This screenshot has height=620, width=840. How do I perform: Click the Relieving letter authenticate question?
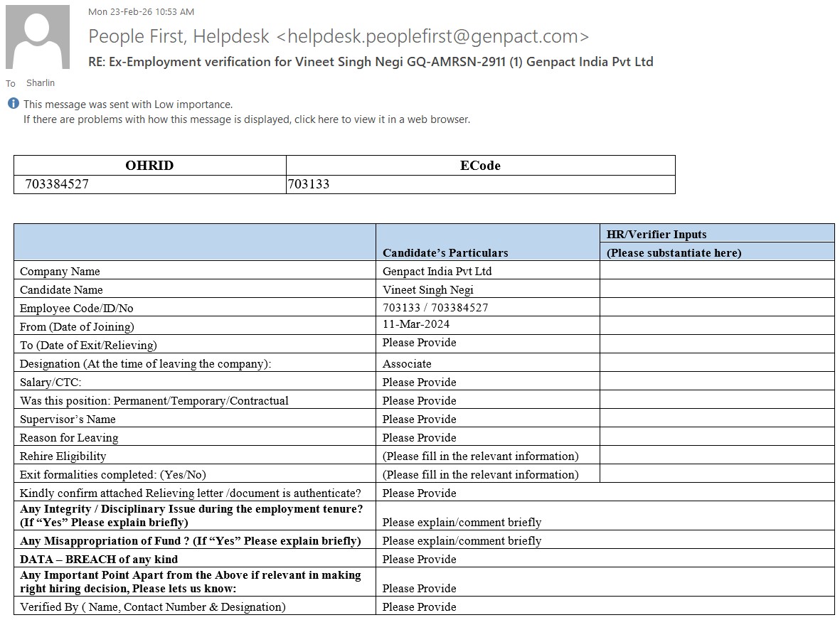point(190,493)
